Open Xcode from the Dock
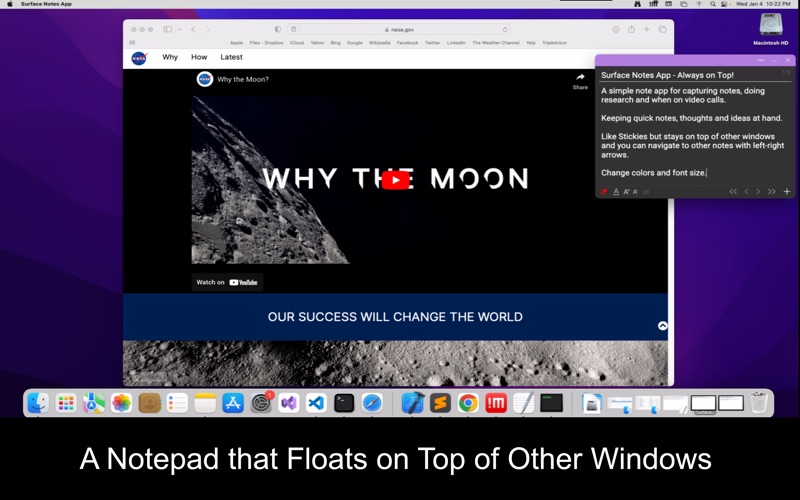Viewport: 800px width, 500px height. point(412,403)
